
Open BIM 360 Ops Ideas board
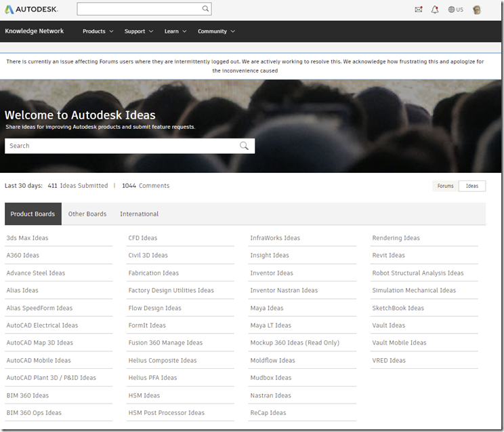point(34,413)
